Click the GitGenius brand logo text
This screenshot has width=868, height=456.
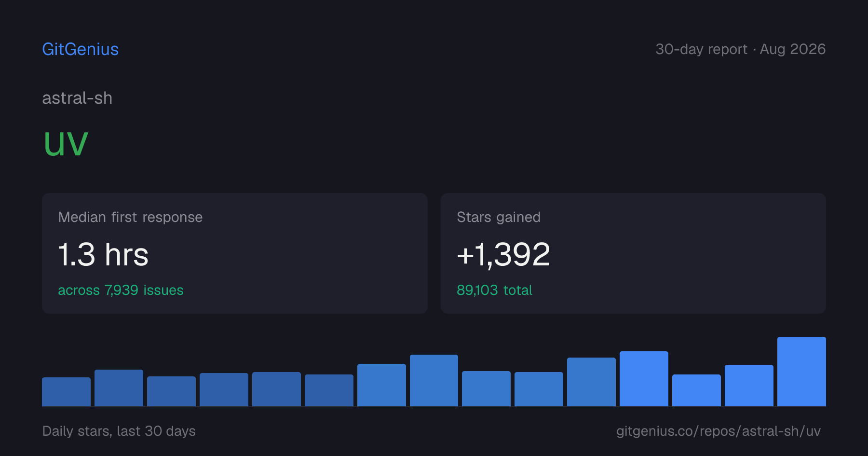[81, 49]
